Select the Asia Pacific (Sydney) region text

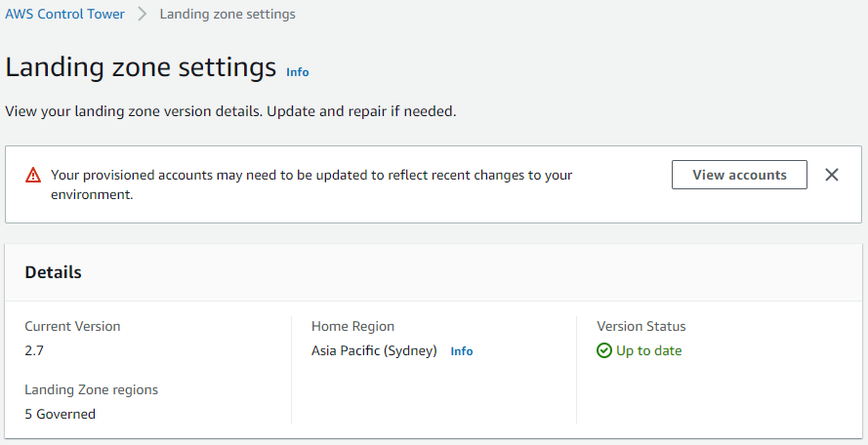click(x=374, y=350)
